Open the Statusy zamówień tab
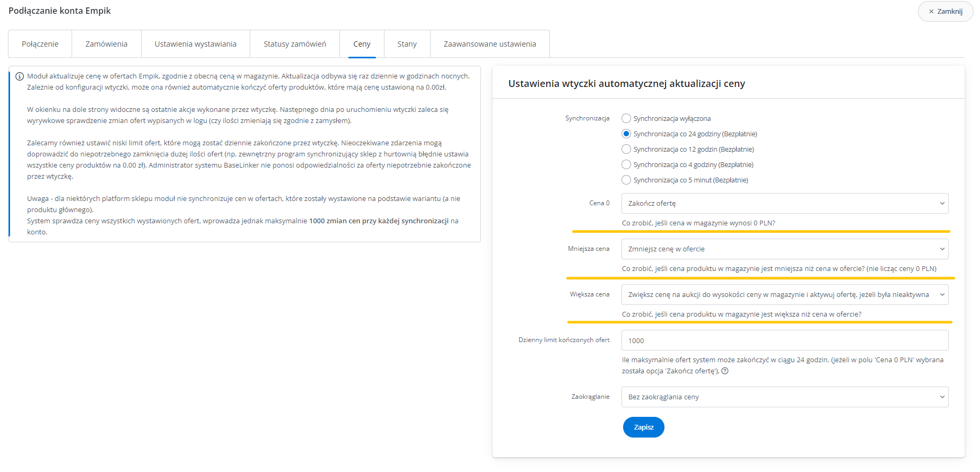Viewport: 980px width, 472px height. click(x=295, y=44)
